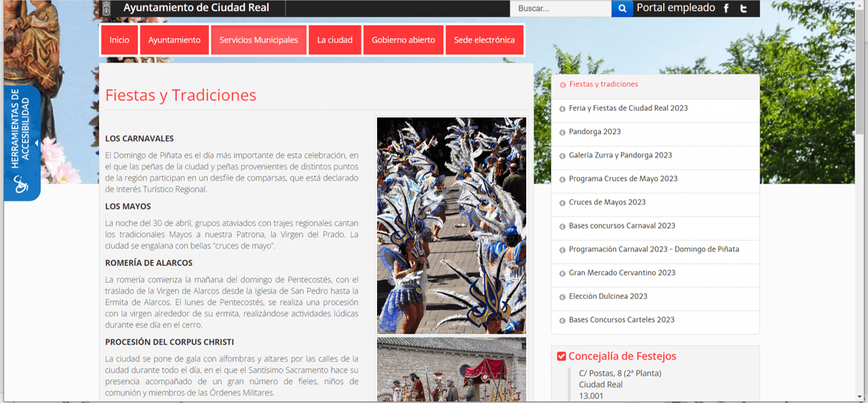Screen dimensions: 868x403
Task: Open Programación Carnaval 2023 Domingo de Piñata
Action: 654,249
